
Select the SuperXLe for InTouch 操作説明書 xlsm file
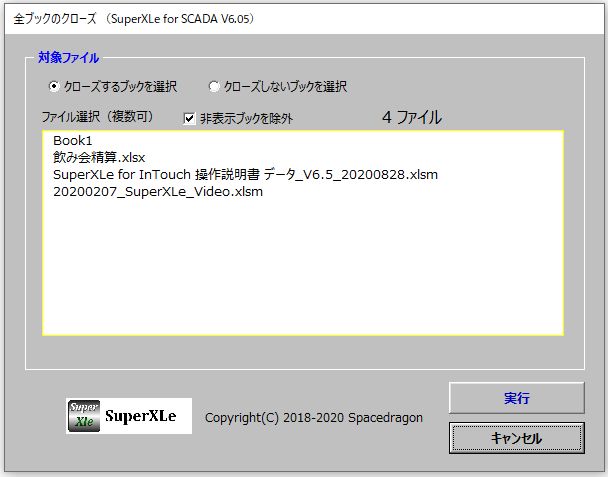click(245, 175)
